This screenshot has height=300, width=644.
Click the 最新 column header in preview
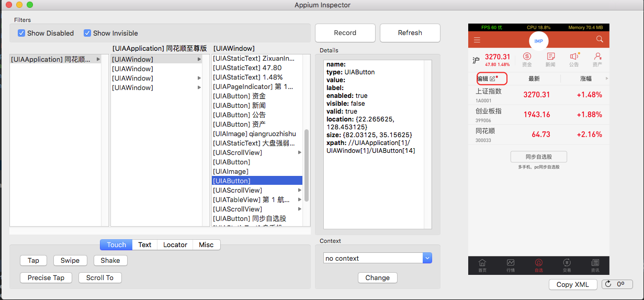pos(534,79)
